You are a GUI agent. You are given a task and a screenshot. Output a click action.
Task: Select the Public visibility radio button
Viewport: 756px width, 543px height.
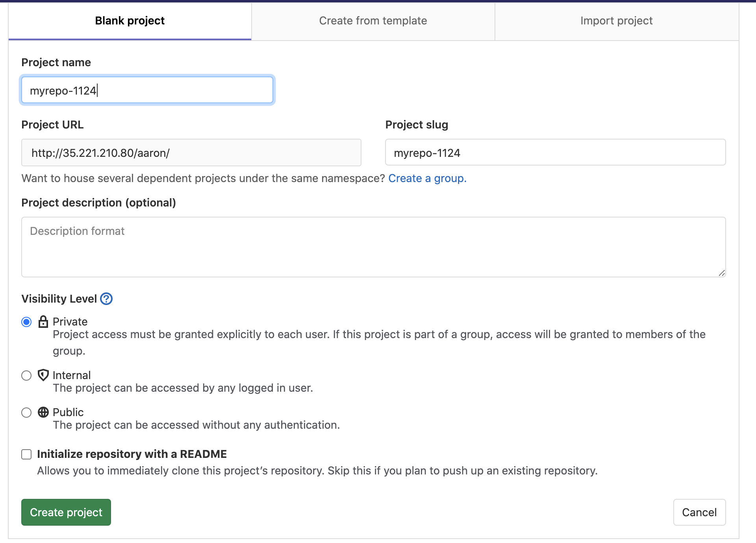(26, 413)
